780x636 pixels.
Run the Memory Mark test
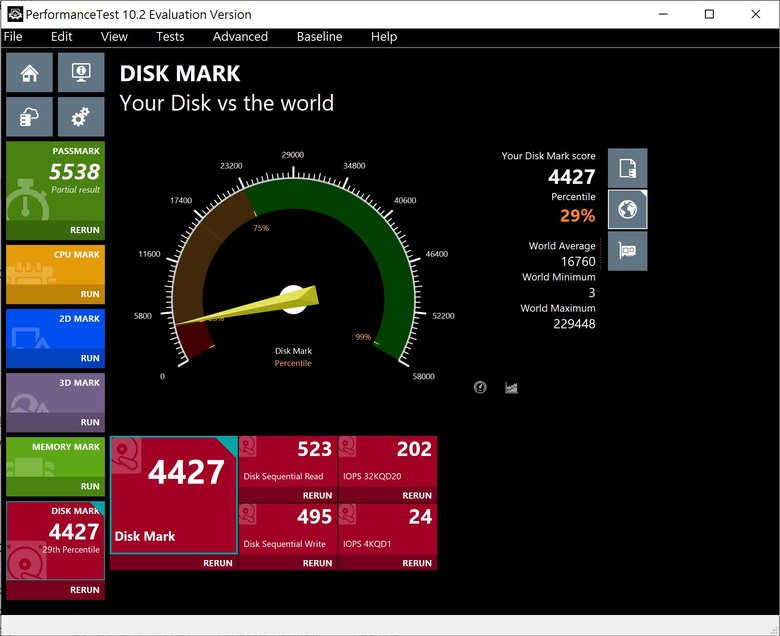point(90,487)
